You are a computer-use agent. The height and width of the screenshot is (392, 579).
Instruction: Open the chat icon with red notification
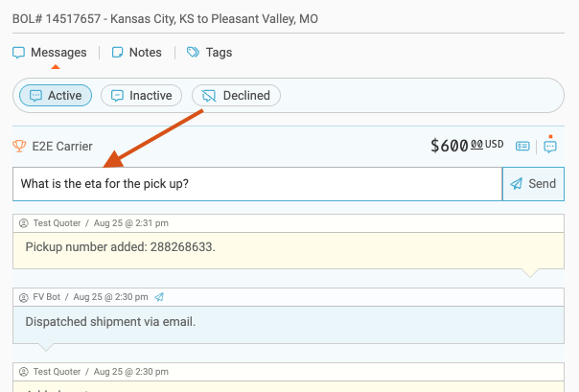pyautogui.click(x=550, y=147)
